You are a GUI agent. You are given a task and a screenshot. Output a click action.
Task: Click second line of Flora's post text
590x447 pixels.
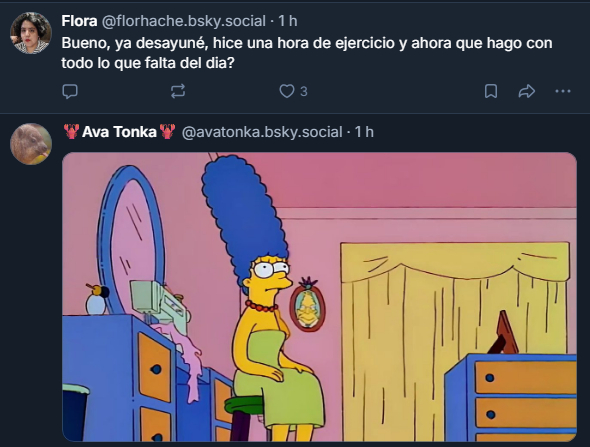pyautogui.click(x=148, y=63)
